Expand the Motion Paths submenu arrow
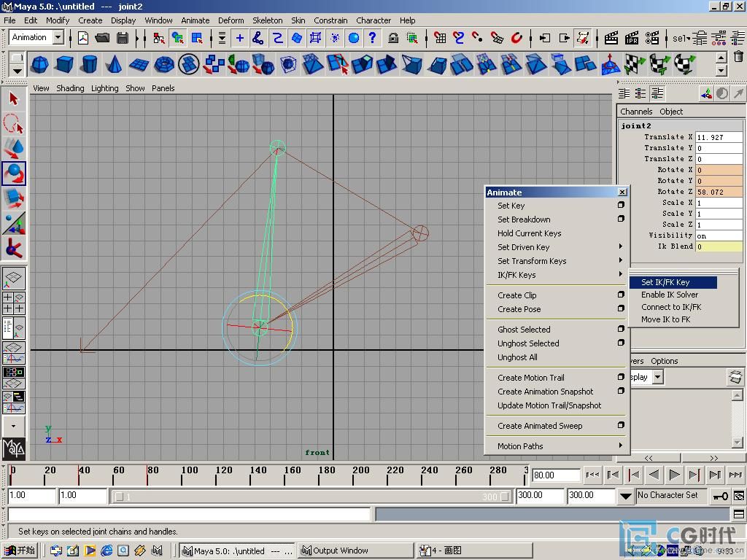The width and height of the screenshot is (747, 560). point(620,446)
